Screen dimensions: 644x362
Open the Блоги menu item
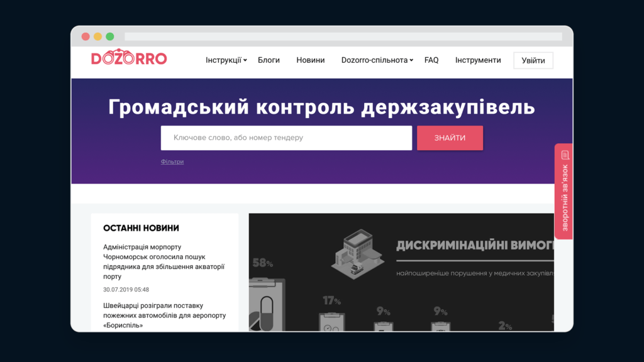point(269,60)
